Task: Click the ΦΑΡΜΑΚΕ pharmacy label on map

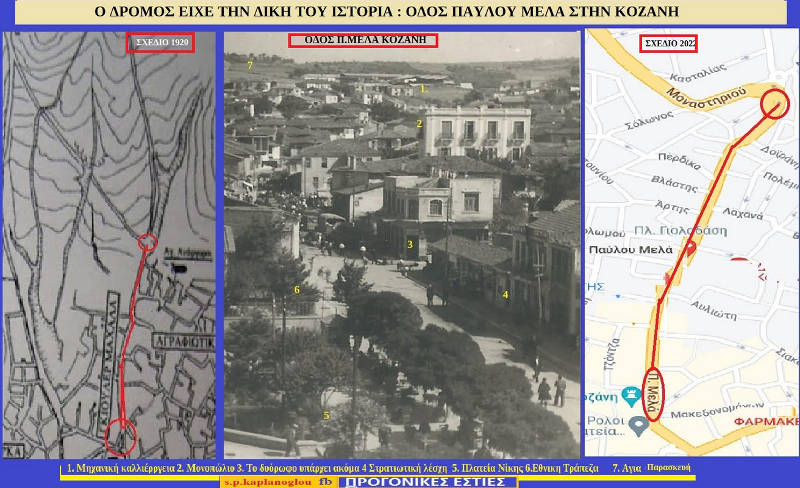Action: coord(768,421)
